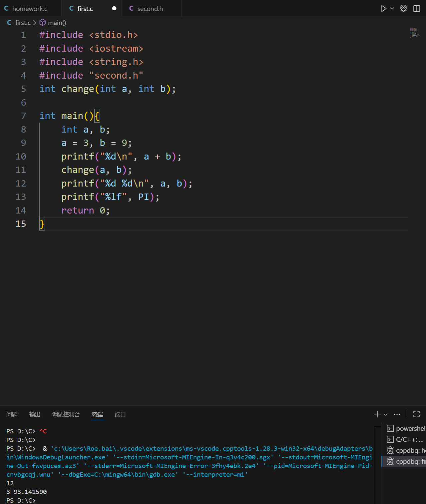Click the powershell terminal icon

(390, 428)
